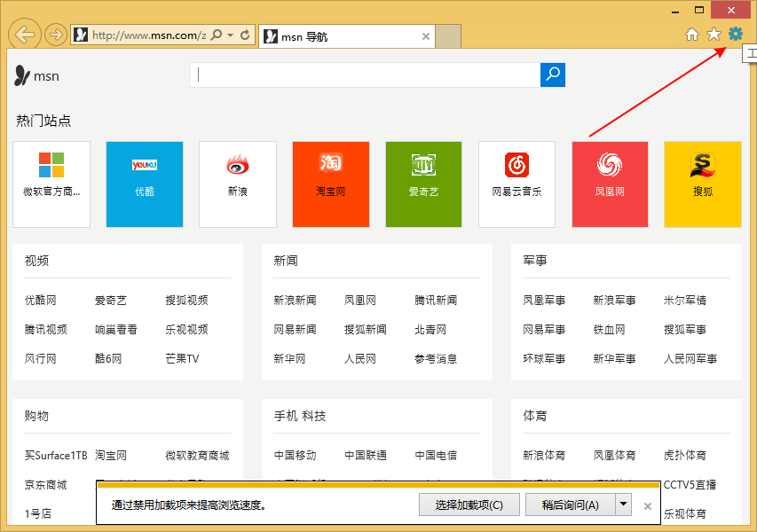Open the 人民网军事 link

coord(690,359)
